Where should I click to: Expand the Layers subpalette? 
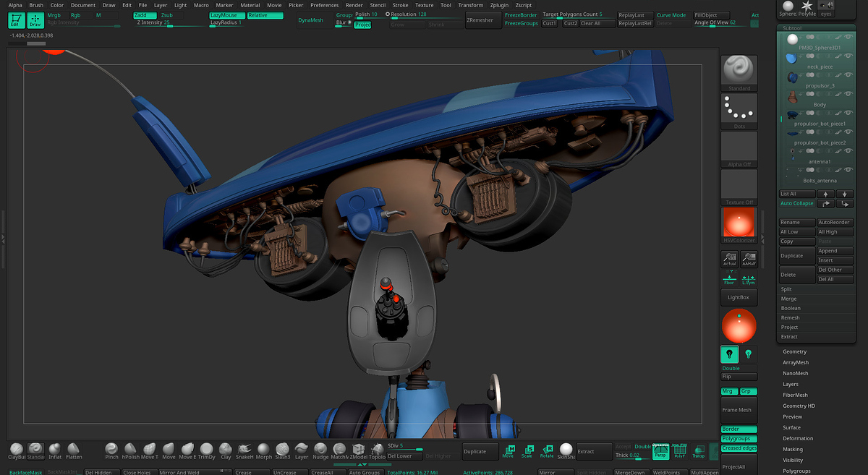(791, 385)
